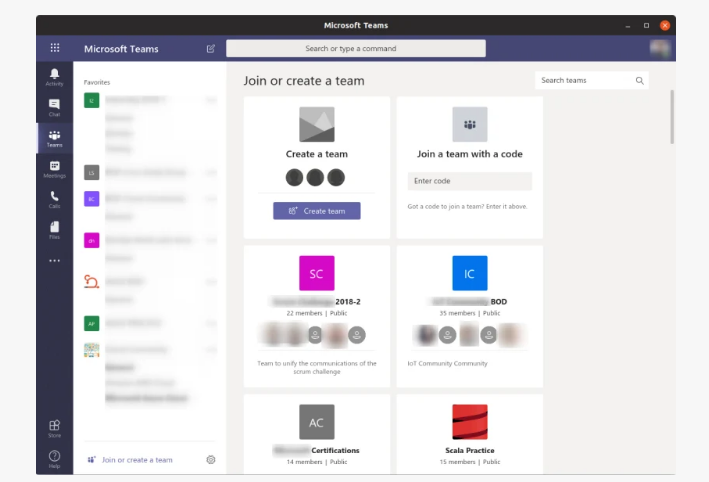Click the Enter code input field
Screen dimensions: 709x482
coord(470,181)
